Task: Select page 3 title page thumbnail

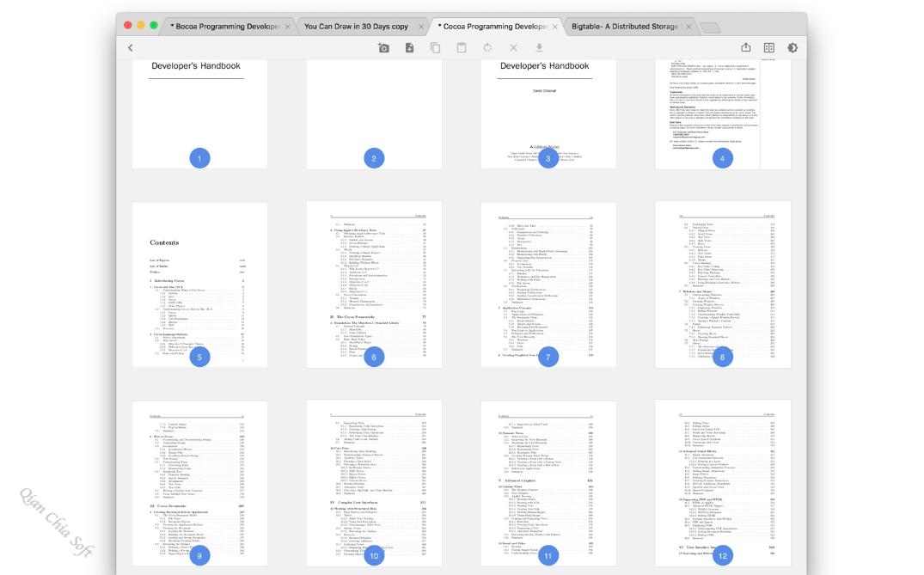Action: click(548, 113)
